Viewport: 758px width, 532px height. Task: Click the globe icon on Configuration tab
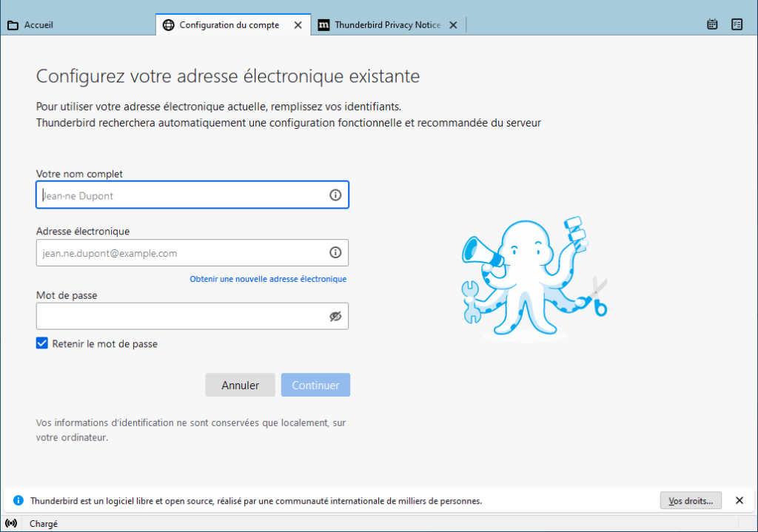(x=168, y=25)
